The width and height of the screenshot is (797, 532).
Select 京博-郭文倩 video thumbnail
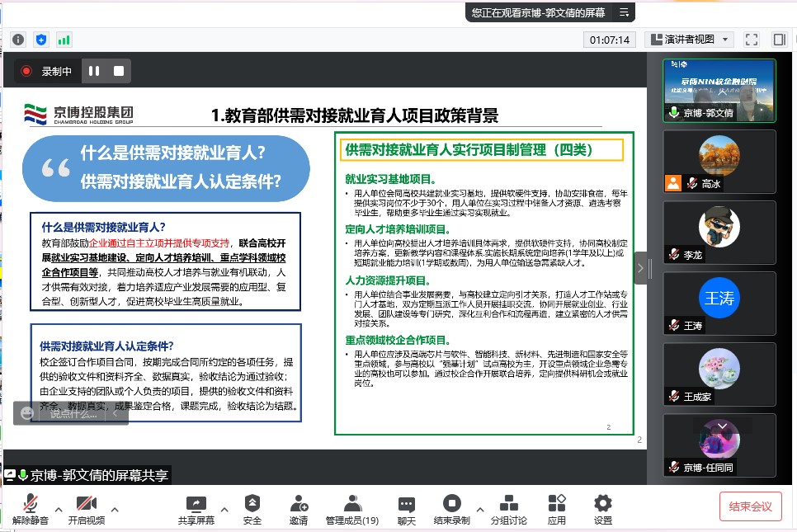point(719,91)
